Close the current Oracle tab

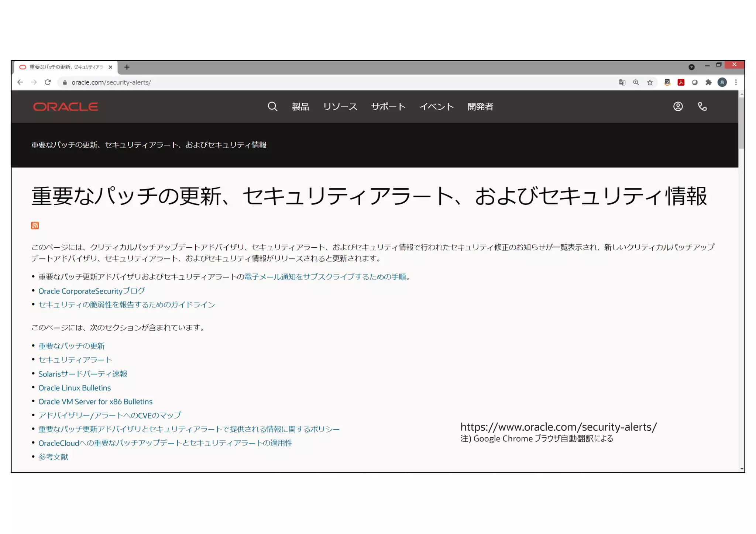110,67
